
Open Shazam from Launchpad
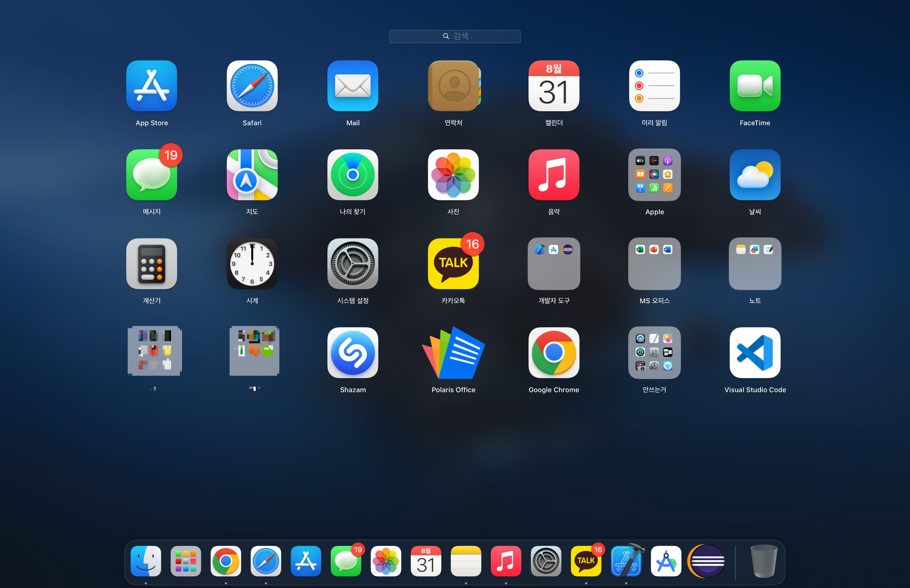(x=352, y=353)
